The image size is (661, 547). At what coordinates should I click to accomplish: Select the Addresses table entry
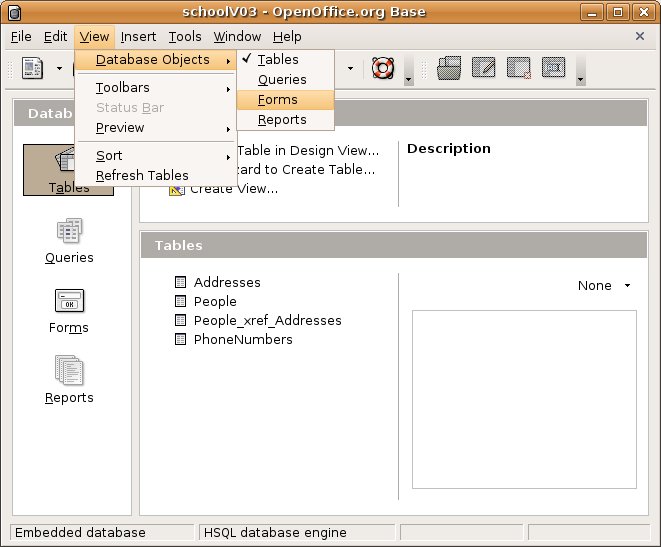[x=227, y=282]
